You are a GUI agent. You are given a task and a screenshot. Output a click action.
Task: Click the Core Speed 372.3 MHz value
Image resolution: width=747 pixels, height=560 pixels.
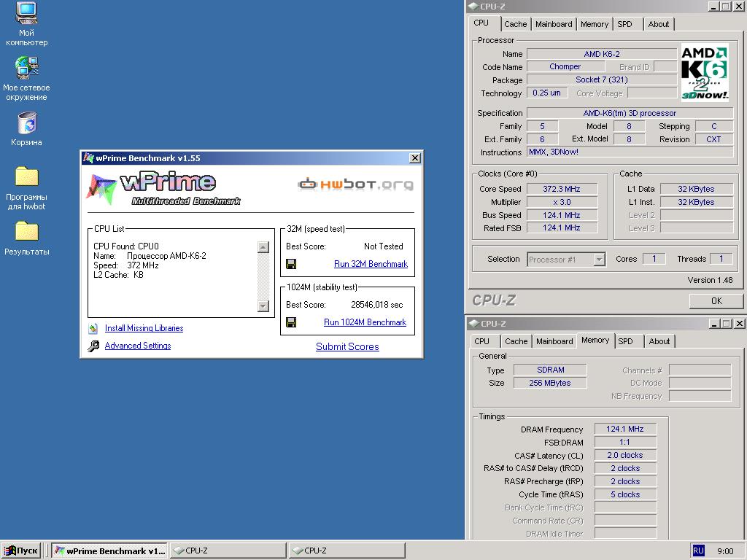click(562, 189)
